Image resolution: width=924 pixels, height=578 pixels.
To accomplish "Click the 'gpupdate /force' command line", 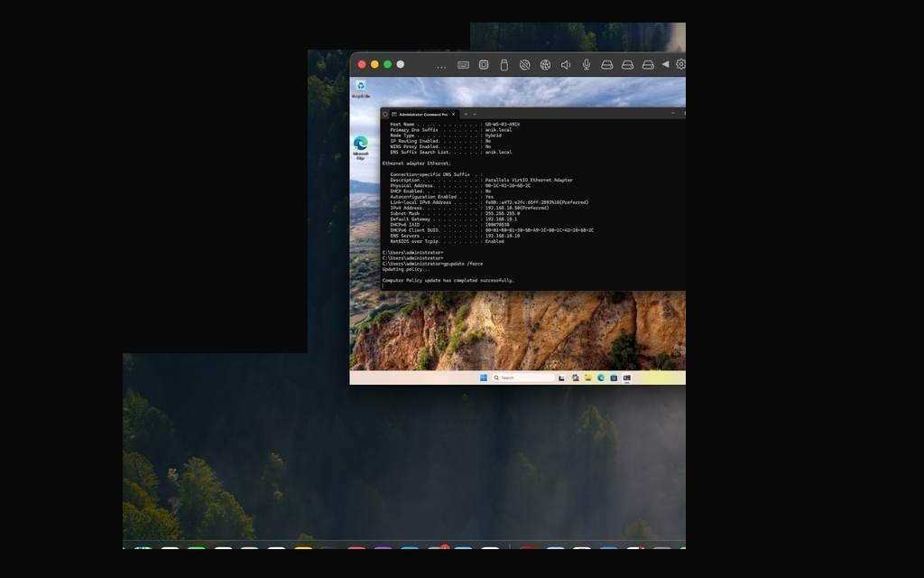I will pos(432,264).
